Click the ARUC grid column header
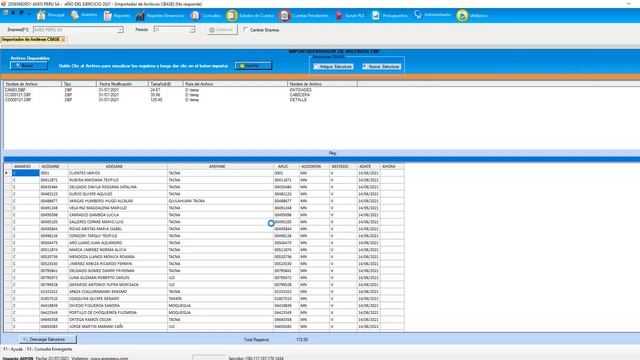This screenshot has height=360, width=640. point(286,167)
